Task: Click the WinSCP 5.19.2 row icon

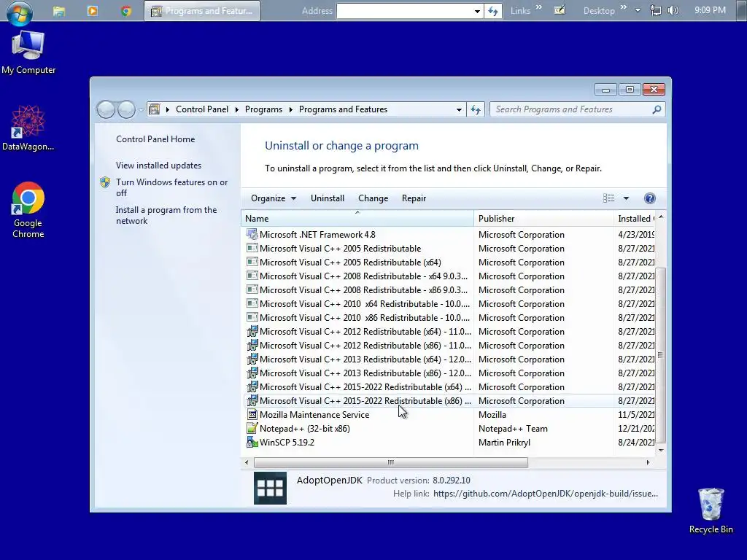Action: (x=252, y=443)
